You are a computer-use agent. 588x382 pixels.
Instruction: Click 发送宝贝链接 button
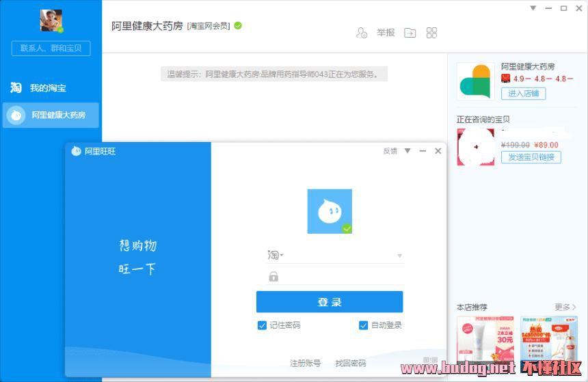click(x=531, y=157)
